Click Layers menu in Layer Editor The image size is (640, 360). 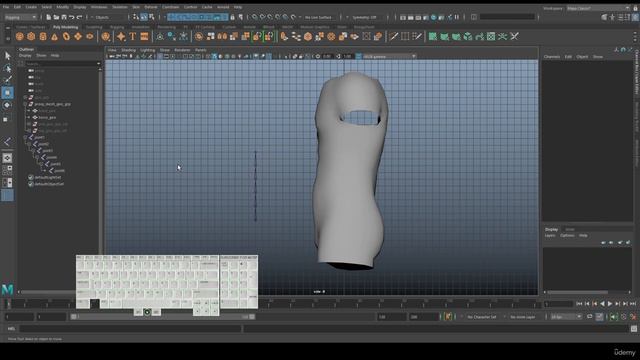pyautogui.click(x=550, y=236)
